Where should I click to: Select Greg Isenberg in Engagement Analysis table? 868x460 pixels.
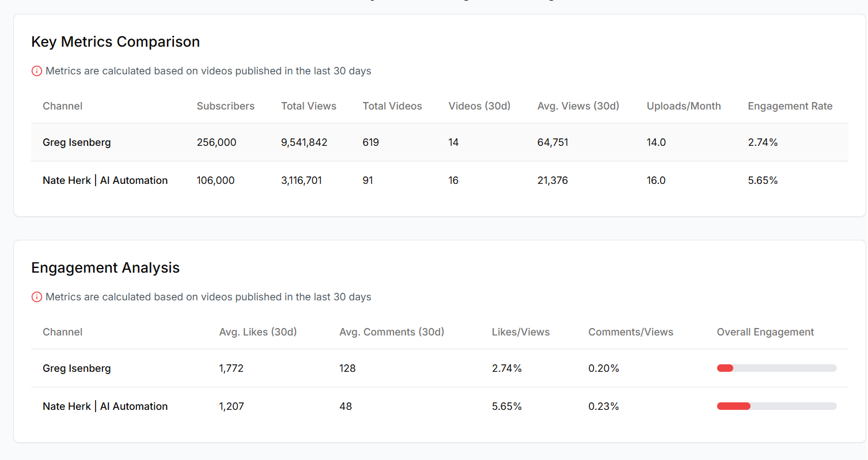click(77, 368)
